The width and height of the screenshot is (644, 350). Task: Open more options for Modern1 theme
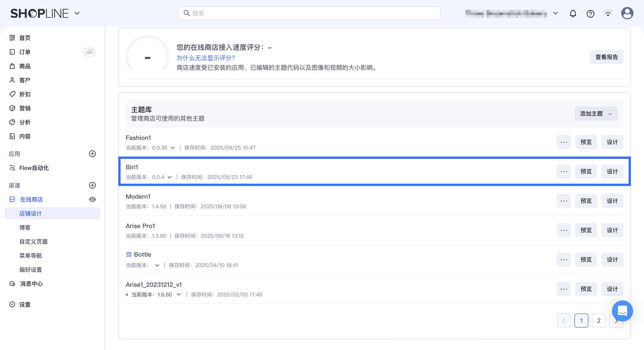(564, 201)
